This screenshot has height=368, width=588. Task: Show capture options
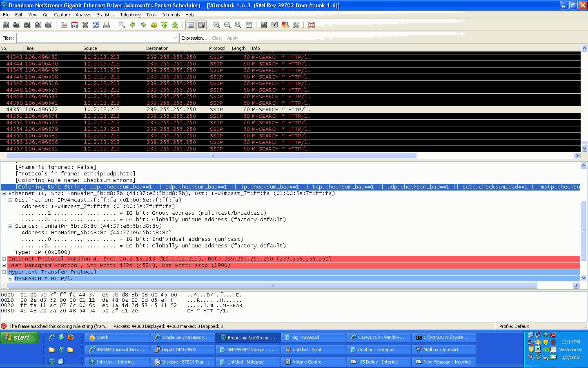tap(16, 25)
